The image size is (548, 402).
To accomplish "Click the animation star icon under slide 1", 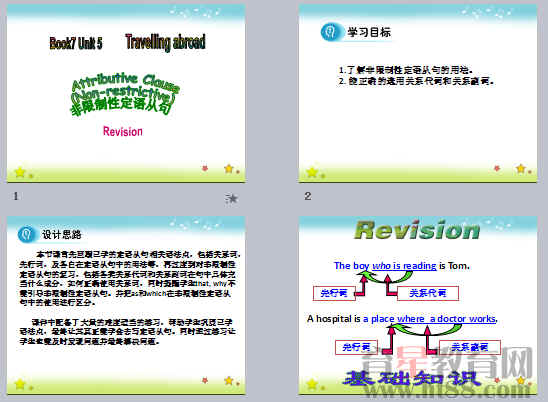I will [231, 198].
